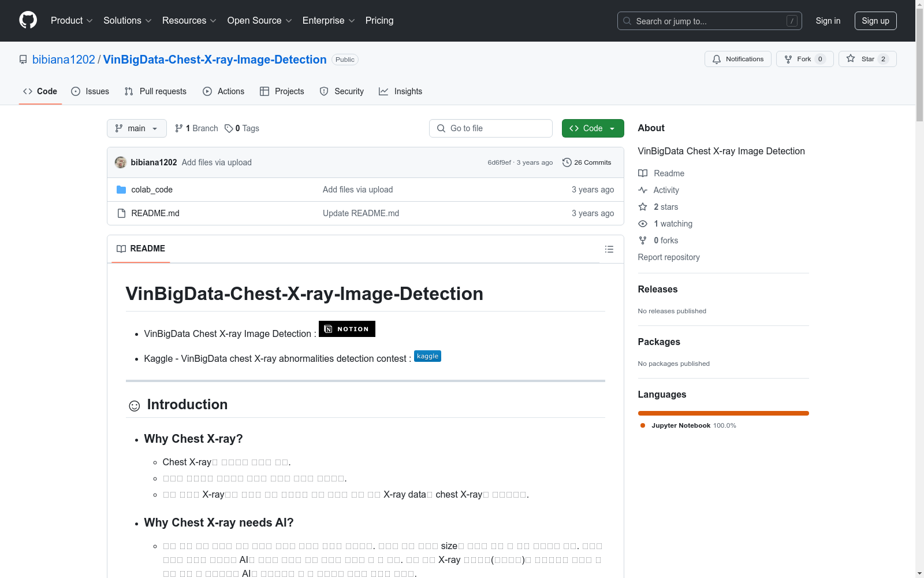Click the NOTION badge

[x=347, y=329]
